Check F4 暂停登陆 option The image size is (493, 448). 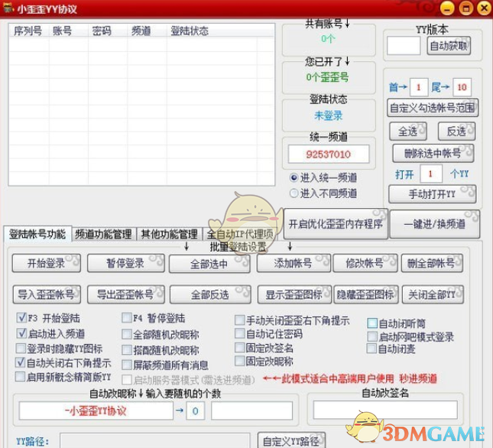127,318
